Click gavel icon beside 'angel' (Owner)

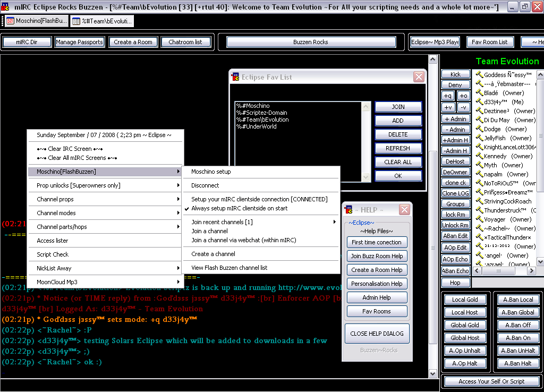479,255
